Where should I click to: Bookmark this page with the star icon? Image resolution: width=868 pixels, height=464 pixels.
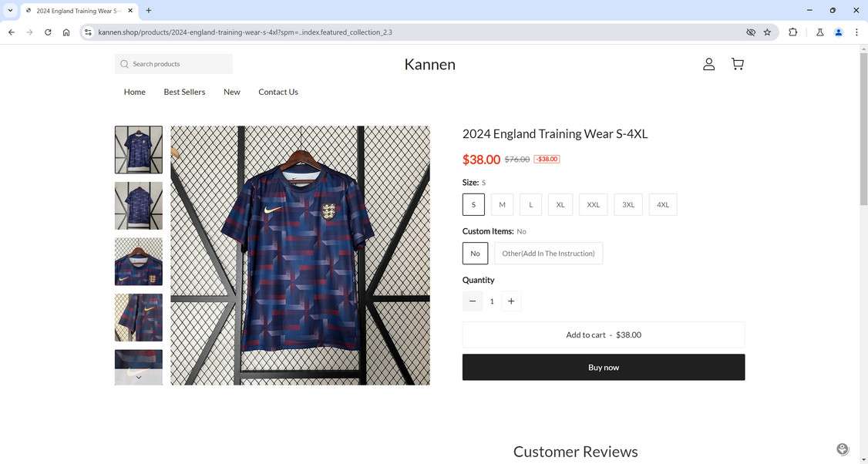767,32
